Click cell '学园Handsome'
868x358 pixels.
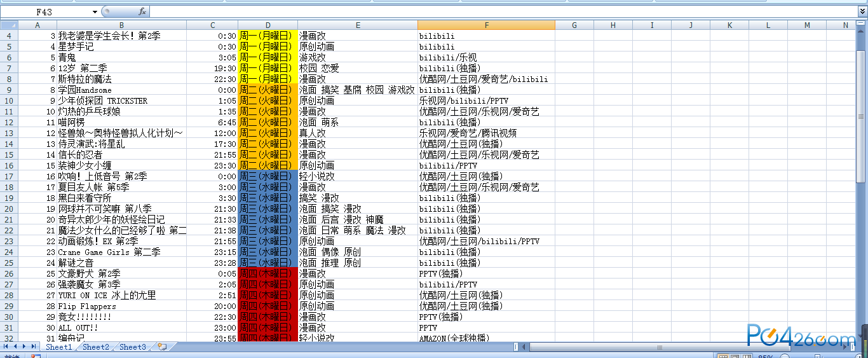tap(121, 90)
